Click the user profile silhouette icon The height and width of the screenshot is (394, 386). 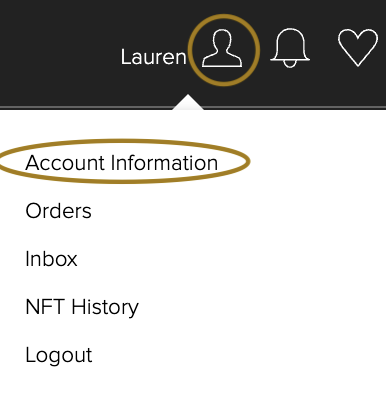pos(222,48)
